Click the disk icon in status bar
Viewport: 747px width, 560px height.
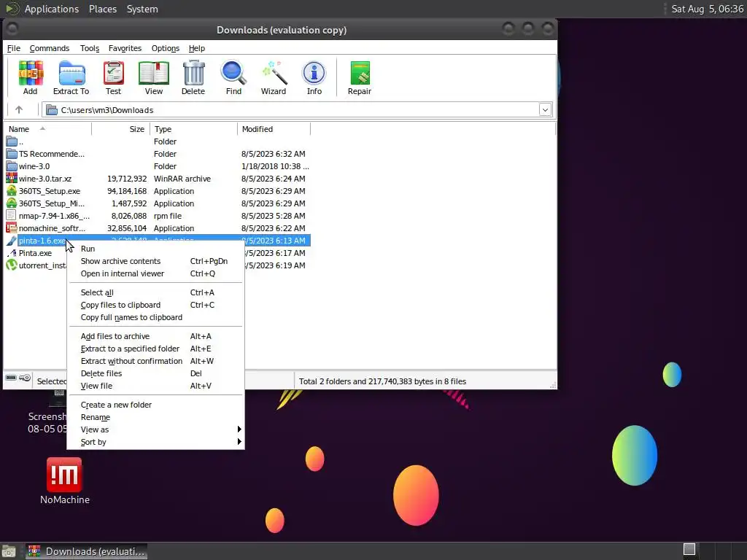10,378
